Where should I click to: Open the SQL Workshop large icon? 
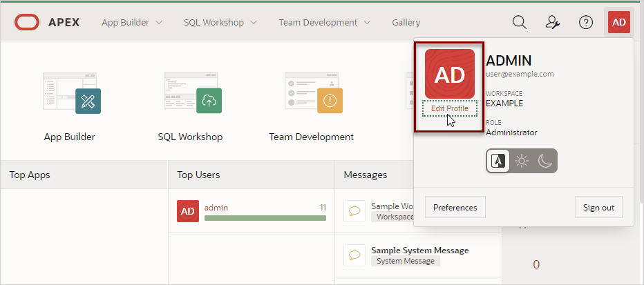193,92
